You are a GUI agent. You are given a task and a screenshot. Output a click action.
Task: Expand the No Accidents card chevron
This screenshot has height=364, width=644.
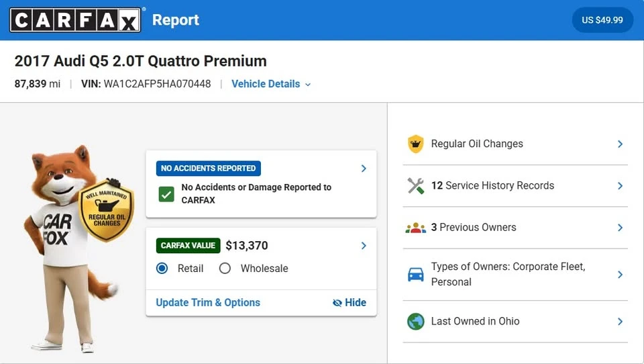(x=364, y=168)
